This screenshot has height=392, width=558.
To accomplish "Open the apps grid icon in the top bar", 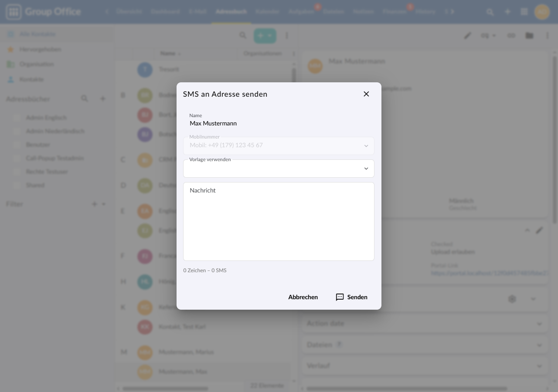I will click(x=524, y=12).
